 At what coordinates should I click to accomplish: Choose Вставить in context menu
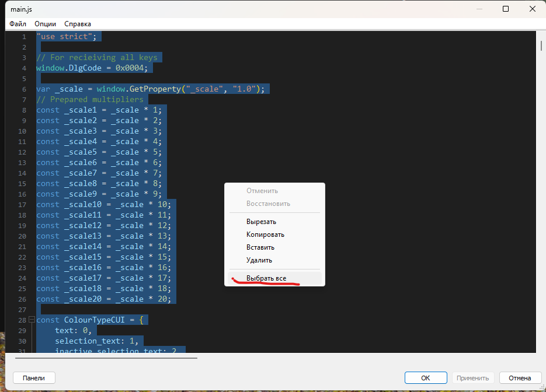pyautogui.click(x=274, y=247)
